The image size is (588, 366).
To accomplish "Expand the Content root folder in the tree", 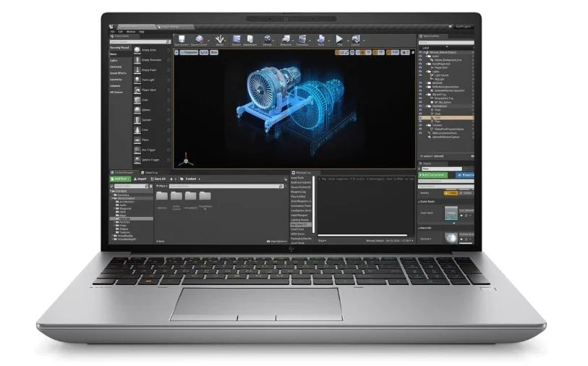I will tap(112, 191).
